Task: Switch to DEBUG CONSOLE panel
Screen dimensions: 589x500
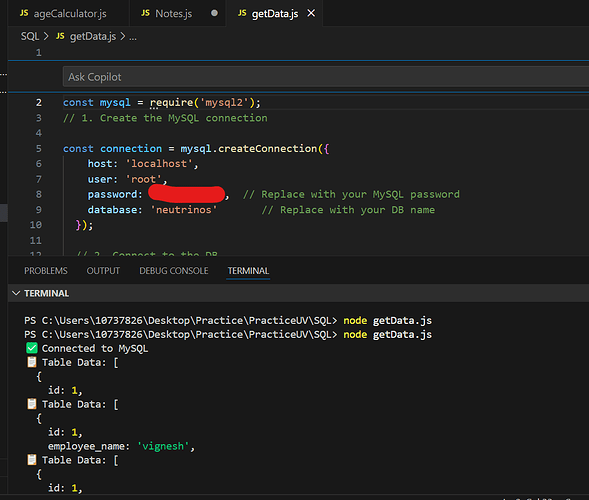Action: click(174, 271)
